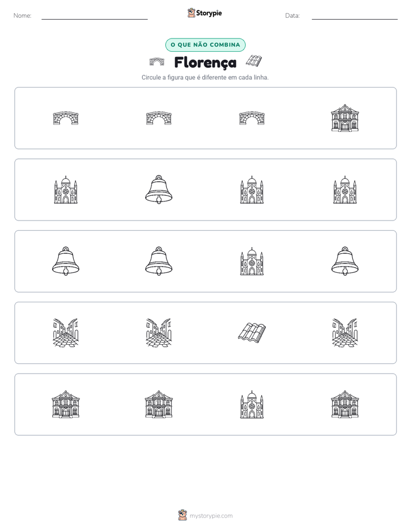Screen dimensions: 411x532
Task: Select the middle bridge in row one
Action: tap(159, 119)
